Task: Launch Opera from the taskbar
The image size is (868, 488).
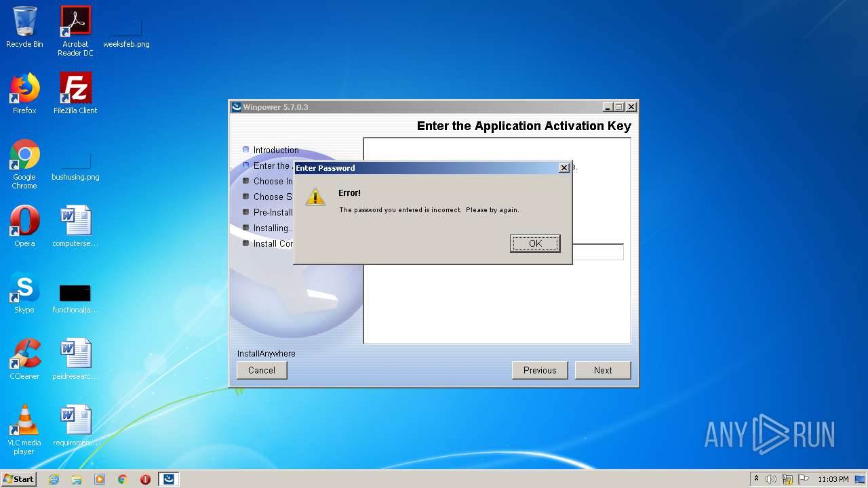Action: coord(145,479)
